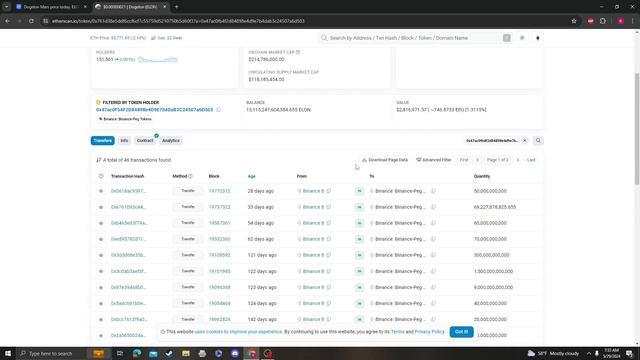Open transaction hash for 28 days ago row
640x360 pixels.
(128, 191)
